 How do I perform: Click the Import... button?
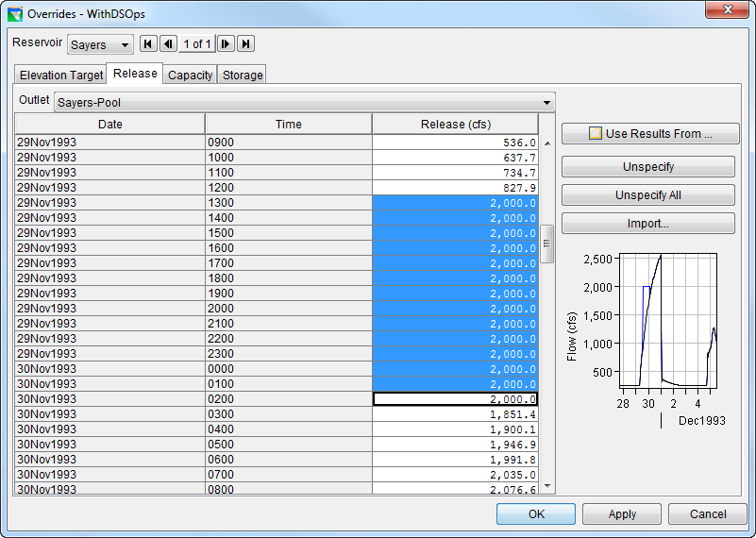click(648, 224)
